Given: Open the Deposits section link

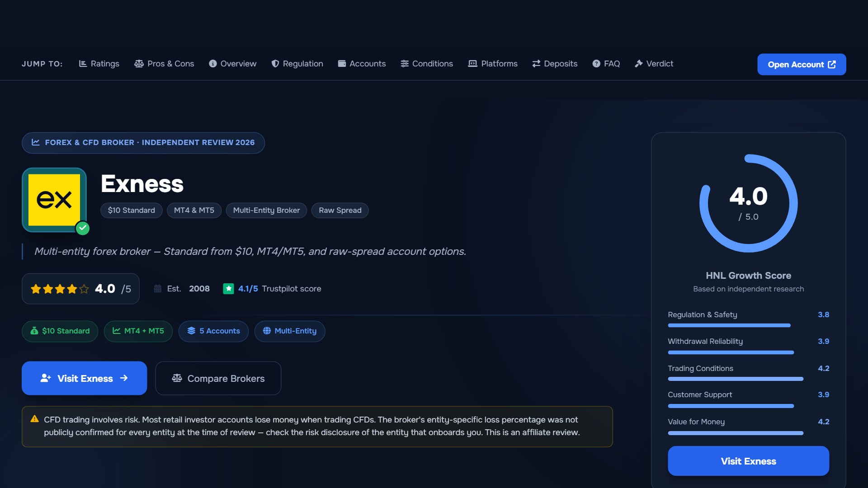Looking at the screenshot, I should tap(555, 64).
